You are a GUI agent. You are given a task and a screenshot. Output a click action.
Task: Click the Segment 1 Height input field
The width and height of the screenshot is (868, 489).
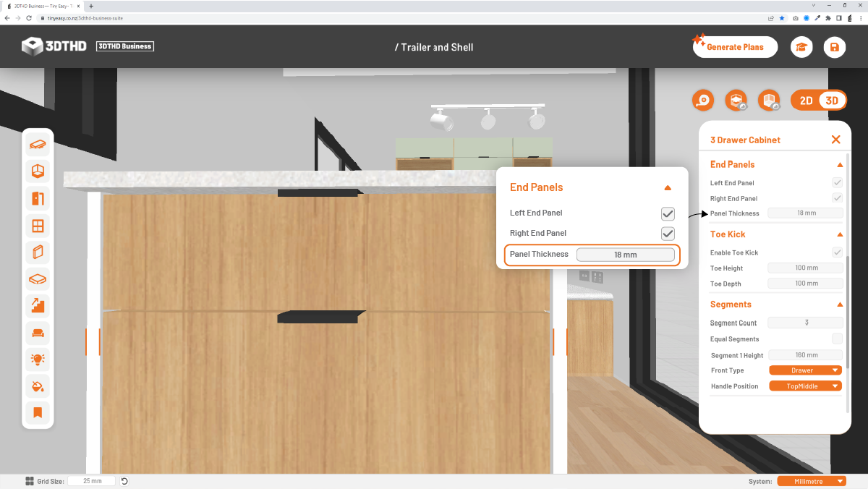tap(805, 355)
